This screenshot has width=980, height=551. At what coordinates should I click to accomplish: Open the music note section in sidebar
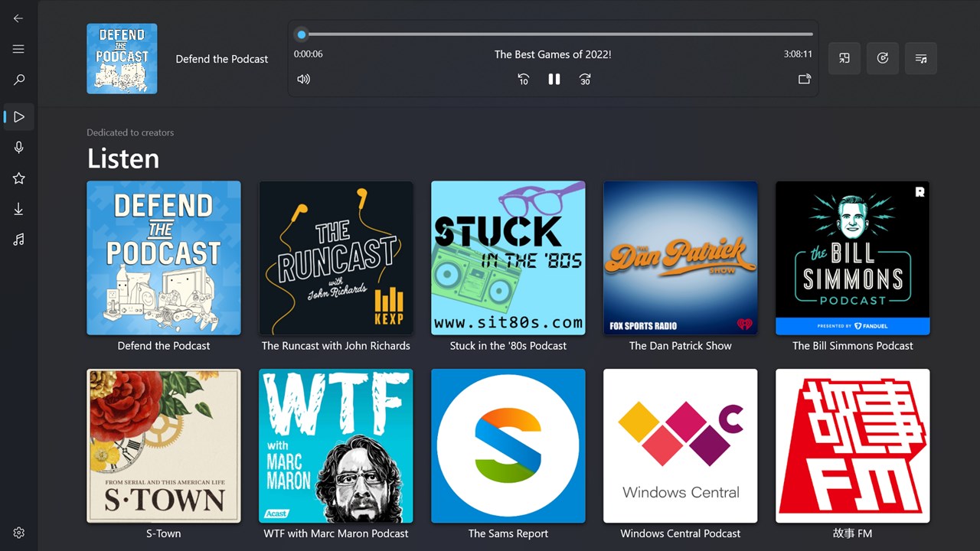pos(18,240)
